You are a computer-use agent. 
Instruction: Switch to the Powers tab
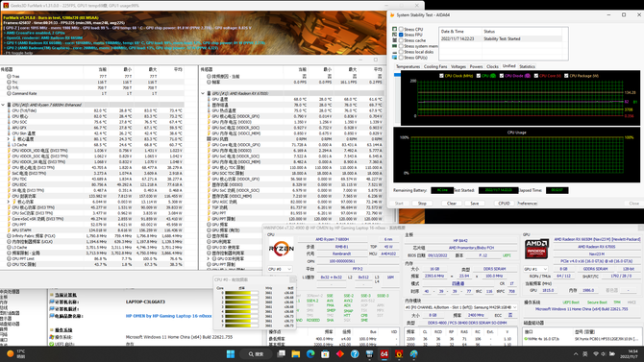pyautogui.click(x=476, y=66)
